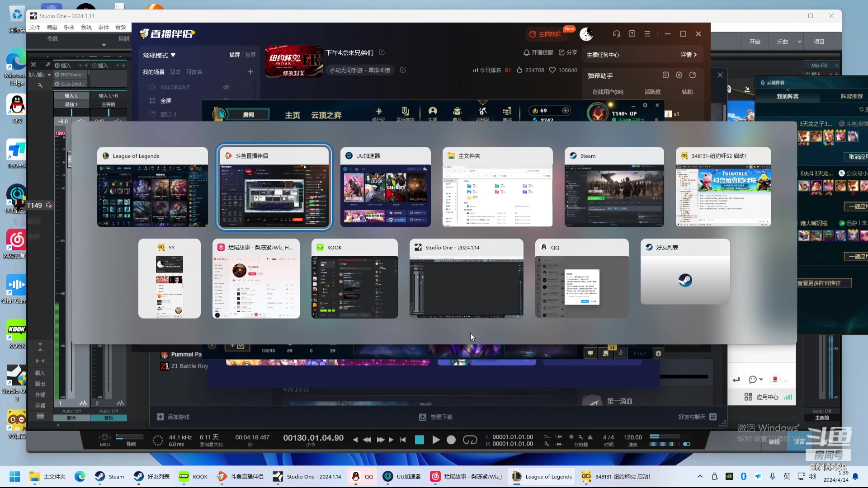The image size is (868, 488).
Task: Return to zero in Studio One transport
Action: tap(403, 440)
